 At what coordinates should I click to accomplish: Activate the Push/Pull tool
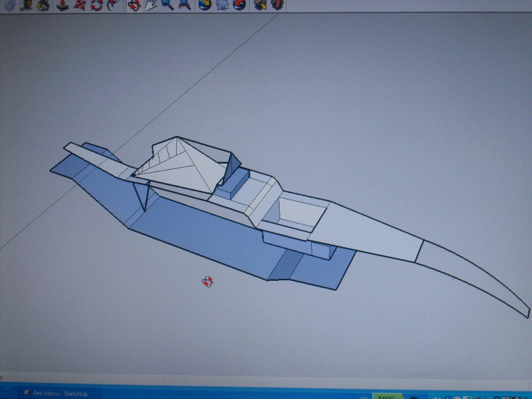pos(63,5)
